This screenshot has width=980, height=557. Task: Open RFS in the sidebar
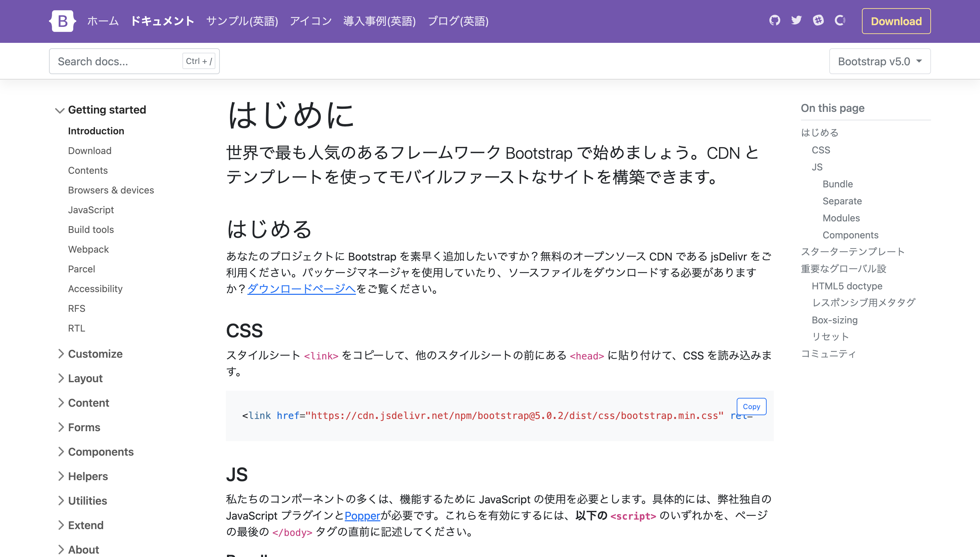coord(77,308)
